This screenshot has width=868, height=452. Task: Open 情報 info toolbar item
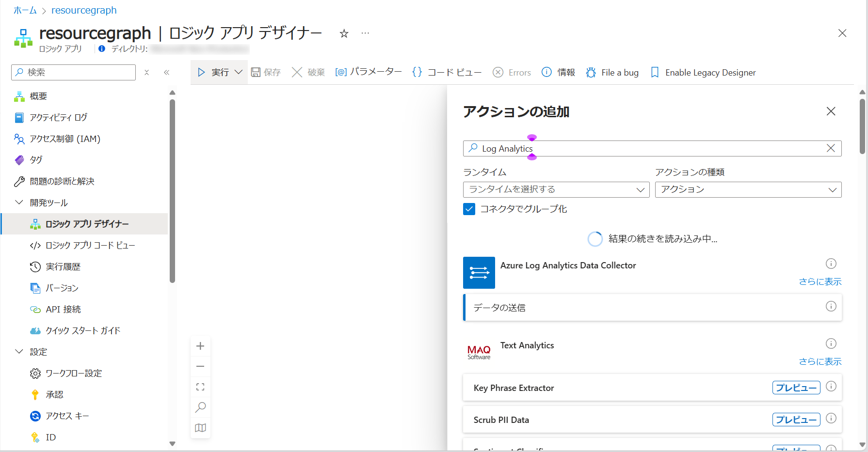(558, 72)
